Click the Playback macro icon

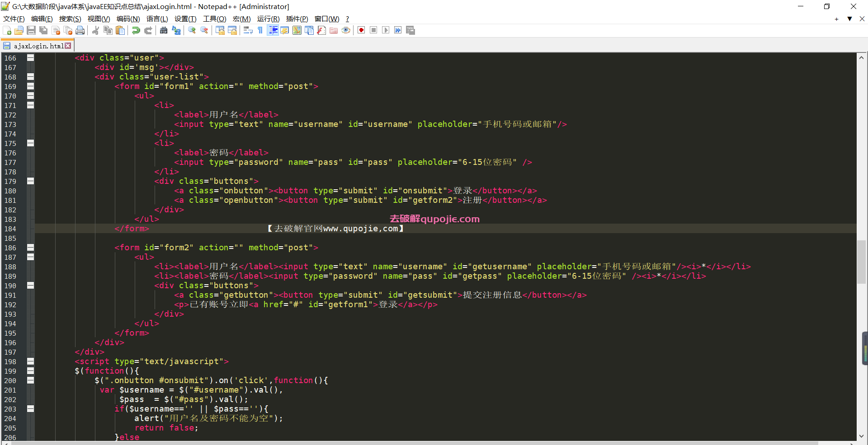pos(386,30)
